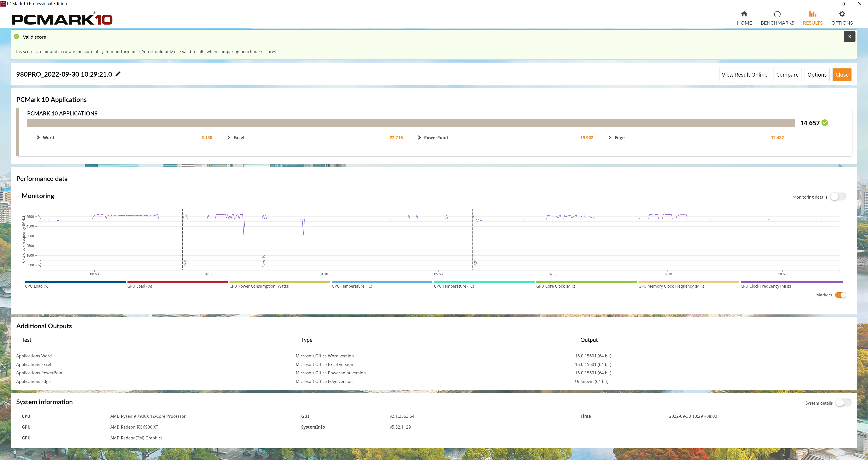
Task: Open the Options gear icon
Action: [x=842, y=14]
